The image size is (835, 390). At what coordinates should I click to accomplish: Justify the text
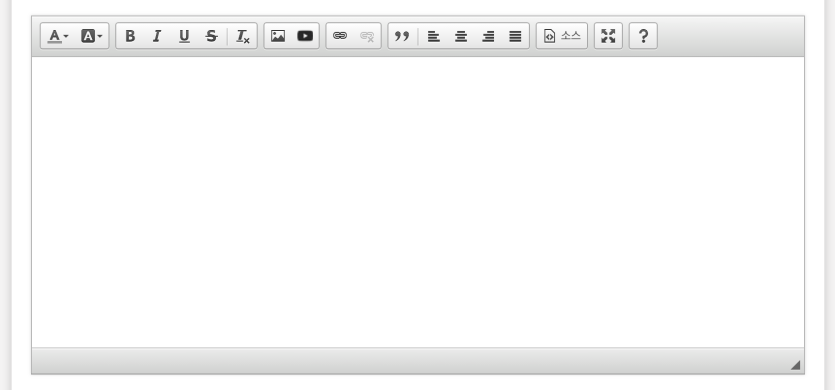tap(515, 36)
